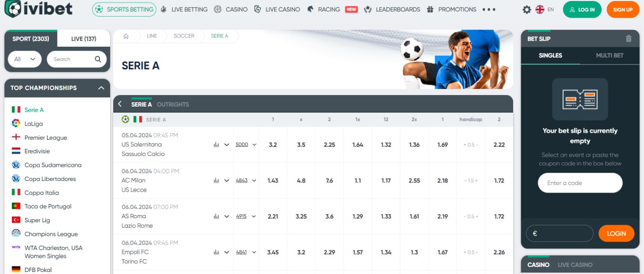This screenshot has height=274, width=644.
Task: Click the Coppa Italia flag icon
Action: point(16,193)
